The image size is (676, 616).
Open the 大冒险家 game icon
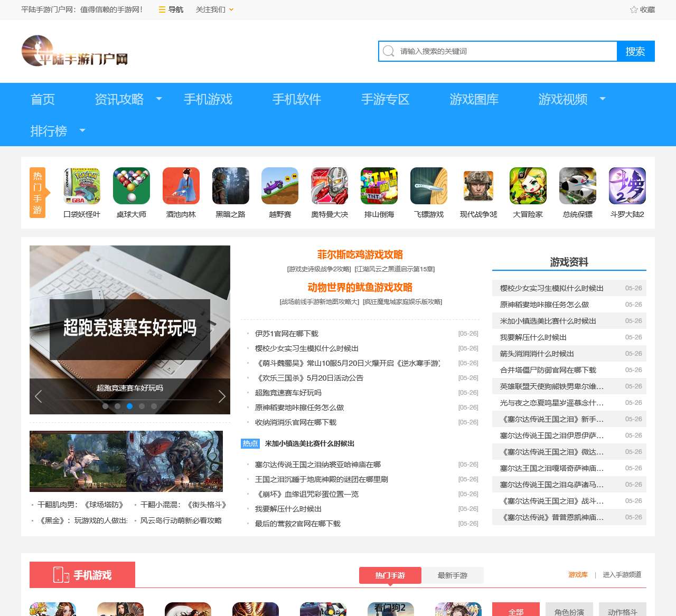tap(528, 186)
